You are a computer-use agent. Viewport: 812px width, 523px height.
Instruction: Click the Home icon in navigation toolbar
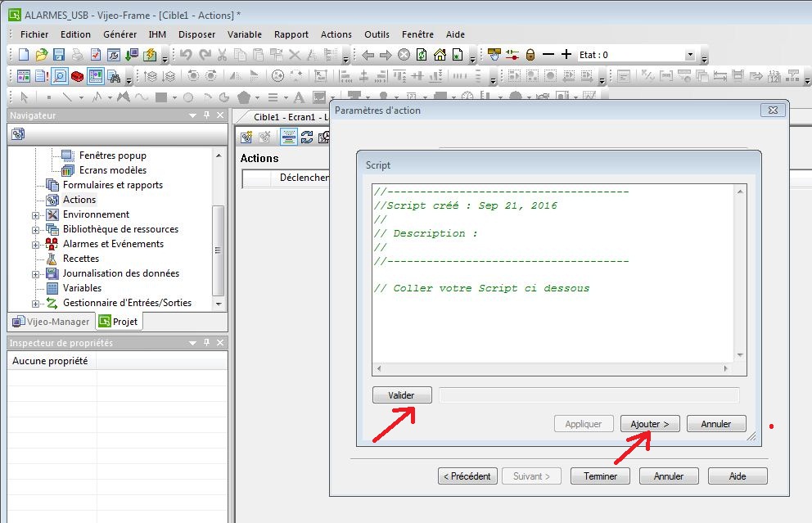[x=440, y=55]
